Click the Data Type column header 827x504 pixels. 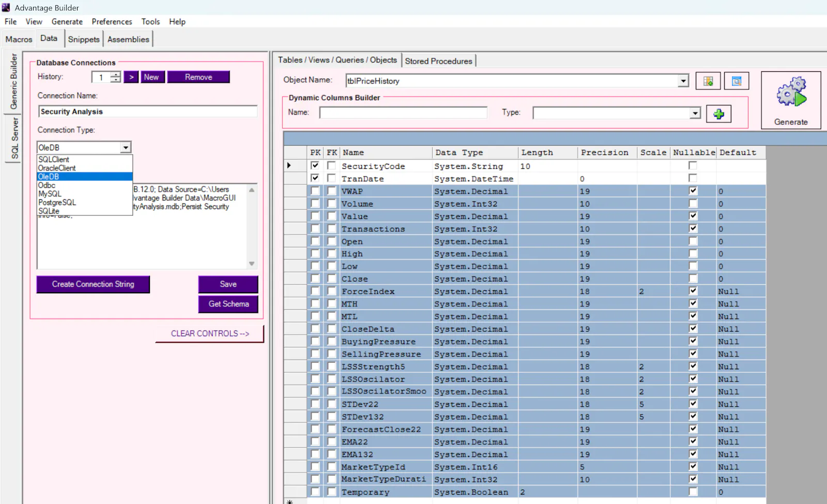[475, 152]
